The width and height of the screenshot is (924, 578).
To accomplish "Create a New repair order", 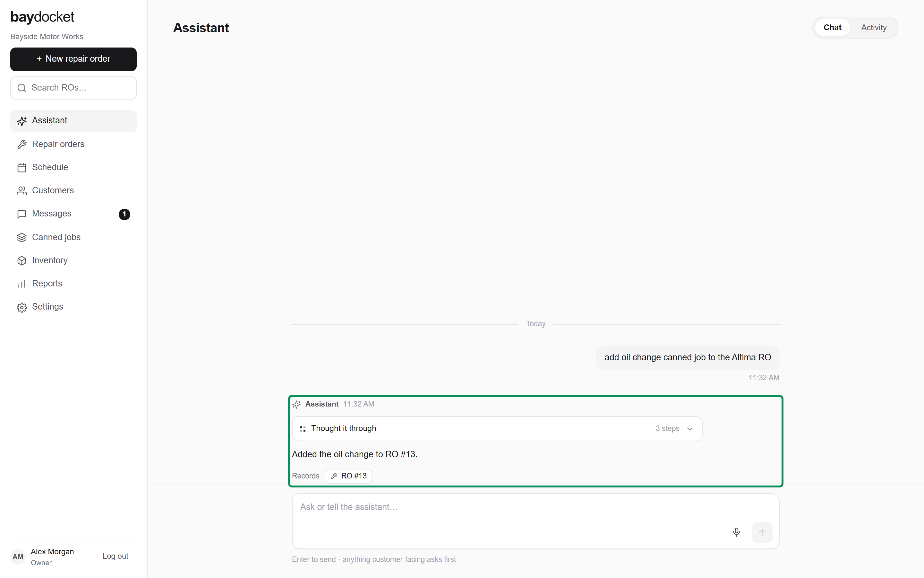I will pyautogui.click(x=73, y=59).
